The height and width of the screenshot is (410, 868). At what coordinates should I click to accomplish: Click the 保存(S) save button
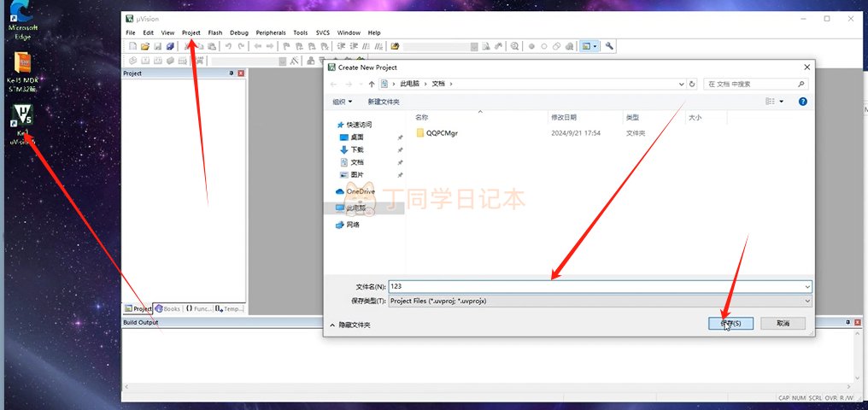click(730, 324)
